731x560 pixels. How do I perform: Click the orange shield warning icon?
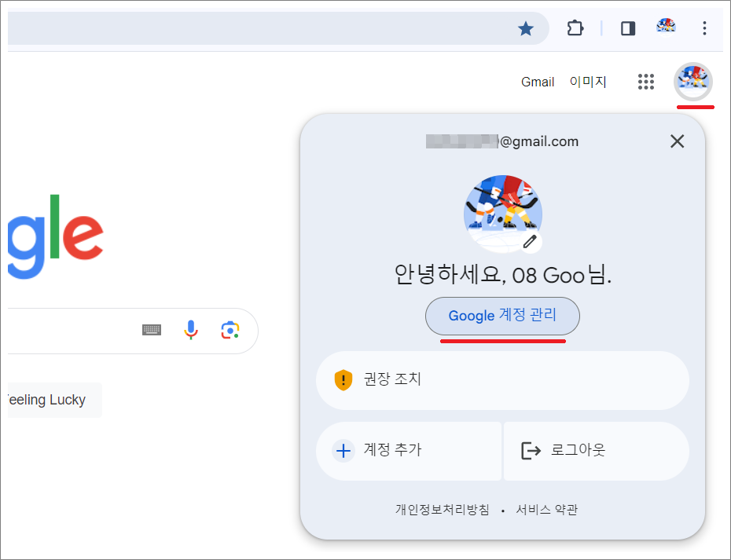click(x=343, y=379)
